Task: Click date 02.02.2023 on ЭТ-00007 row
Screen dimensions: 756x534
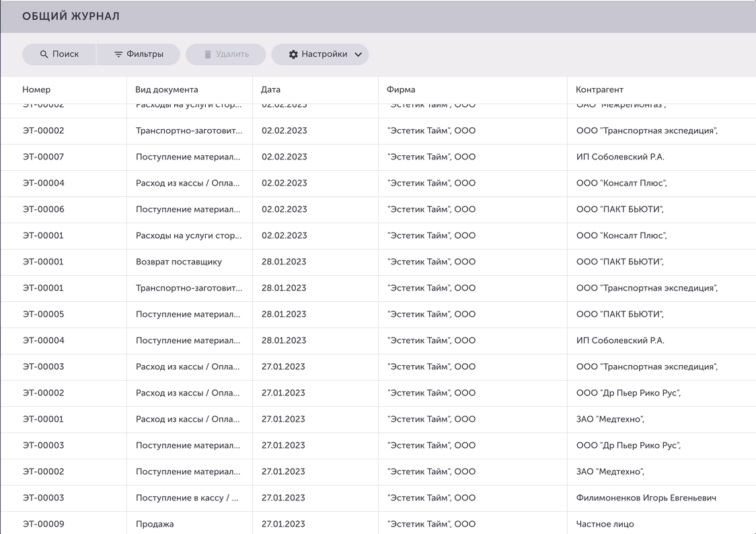Action: coord(285,157)
